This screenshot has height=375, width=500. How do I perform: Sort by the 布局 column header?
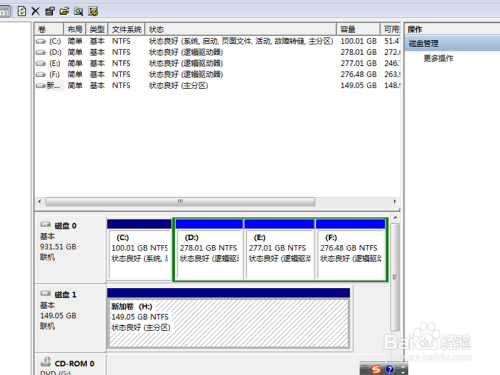click(75, 29)
